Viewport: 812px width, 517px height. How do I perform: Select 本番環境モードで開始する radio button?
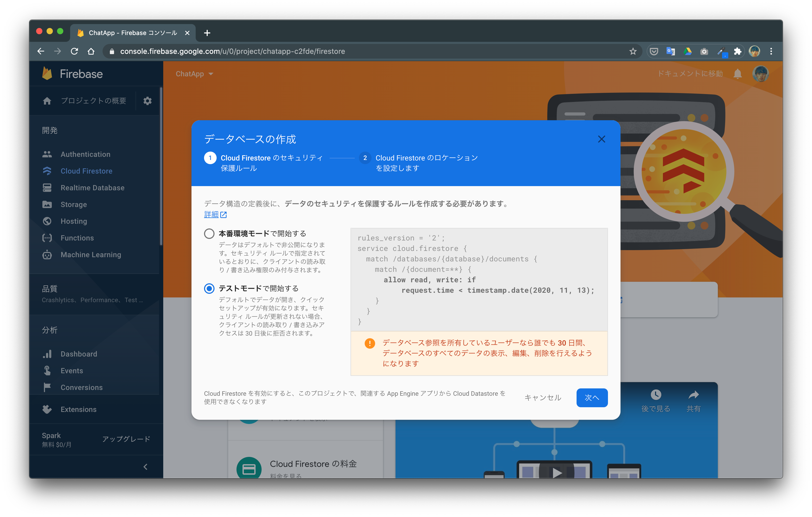(209, 233)
